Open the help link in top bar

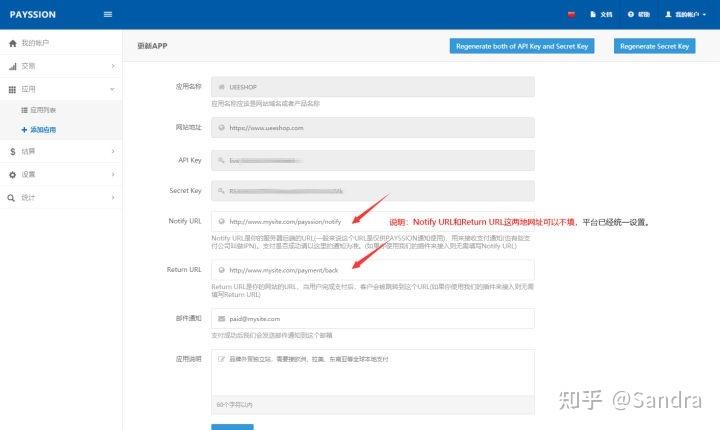point(638,14)
